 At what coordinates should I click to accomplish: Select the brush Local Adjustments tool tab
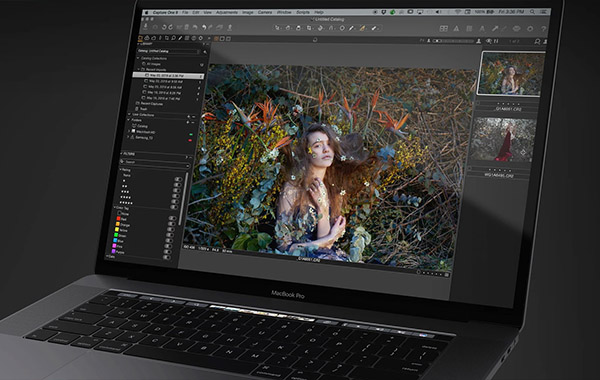180,38
